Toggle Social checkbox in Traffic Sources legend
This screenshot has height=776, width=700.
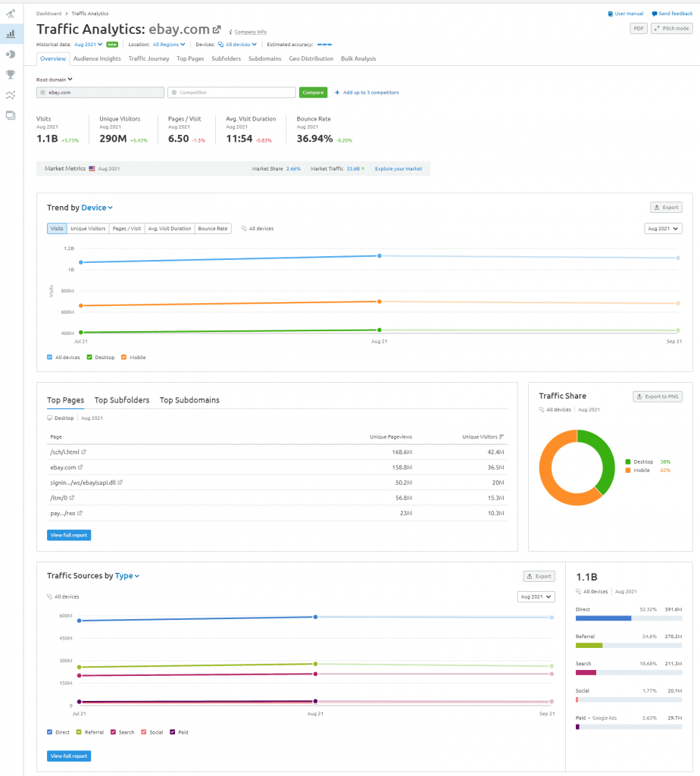pos(143,732)
